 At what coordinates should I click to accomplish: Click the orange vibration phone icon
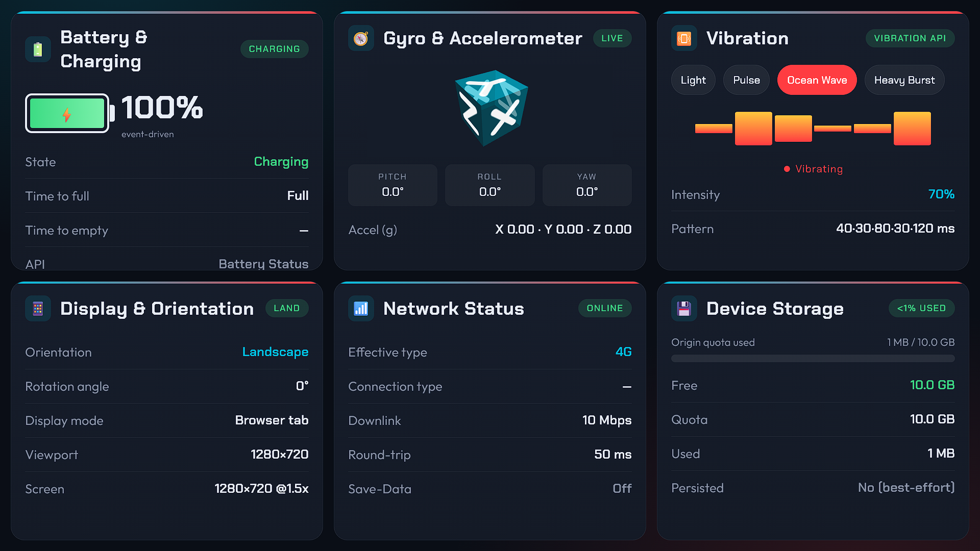[x=684, y=38]
